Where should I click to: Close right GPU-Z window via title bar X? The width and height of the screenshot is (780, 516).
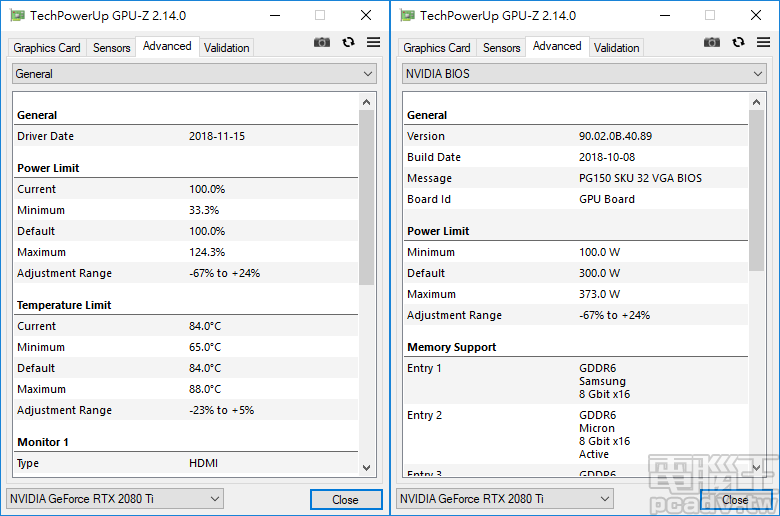[756, 15]
